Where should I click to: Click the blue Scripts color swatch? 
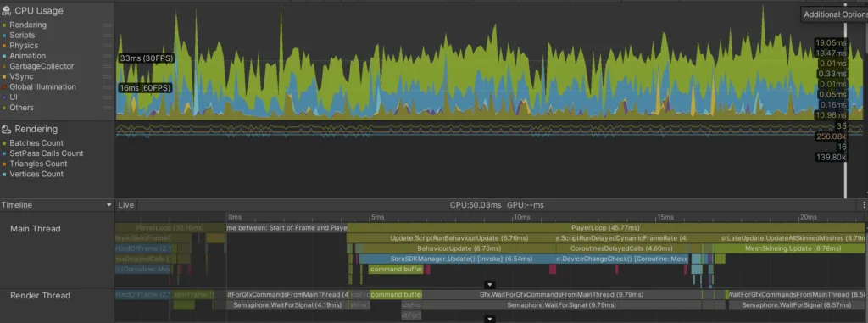(4, 36)
